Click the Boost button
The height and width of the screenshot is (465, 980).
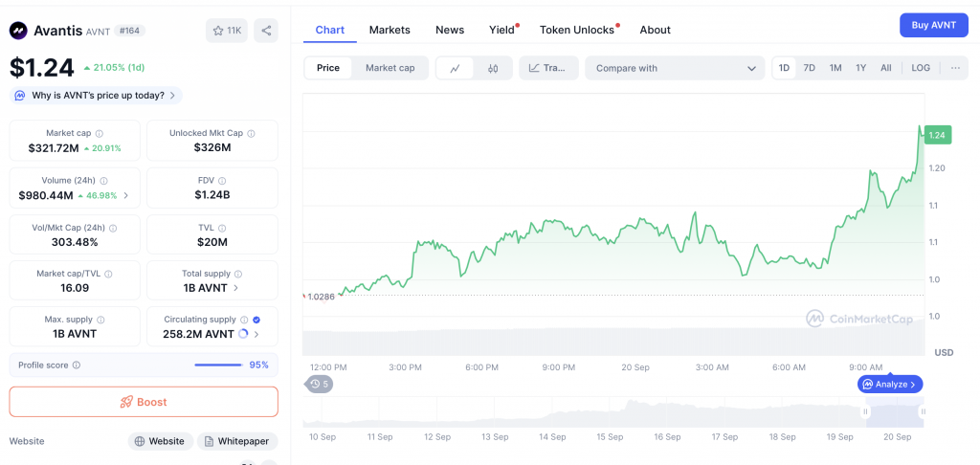(x=144, y=402)
